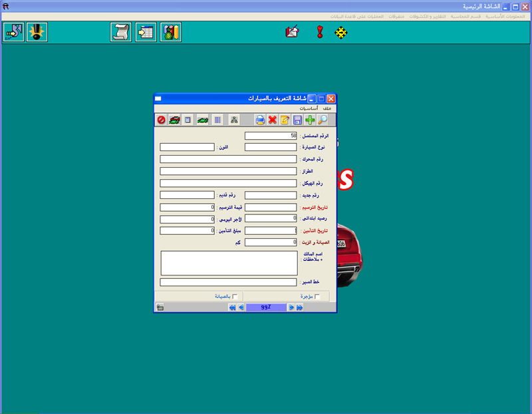Click the yellow four-arrow move icon
The width and height of the screenshot is (532, 414).
coord(341,32)
